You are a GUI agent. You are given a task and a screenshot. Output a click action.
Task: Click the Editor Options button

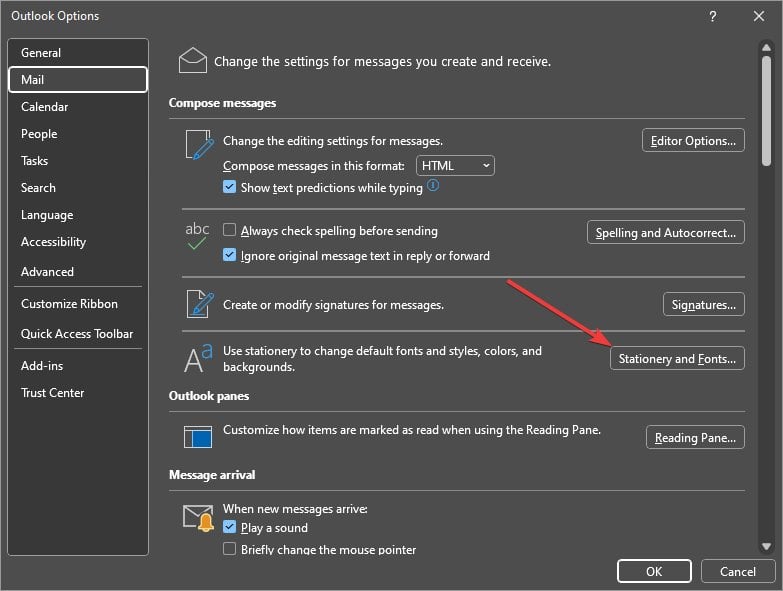693,140
